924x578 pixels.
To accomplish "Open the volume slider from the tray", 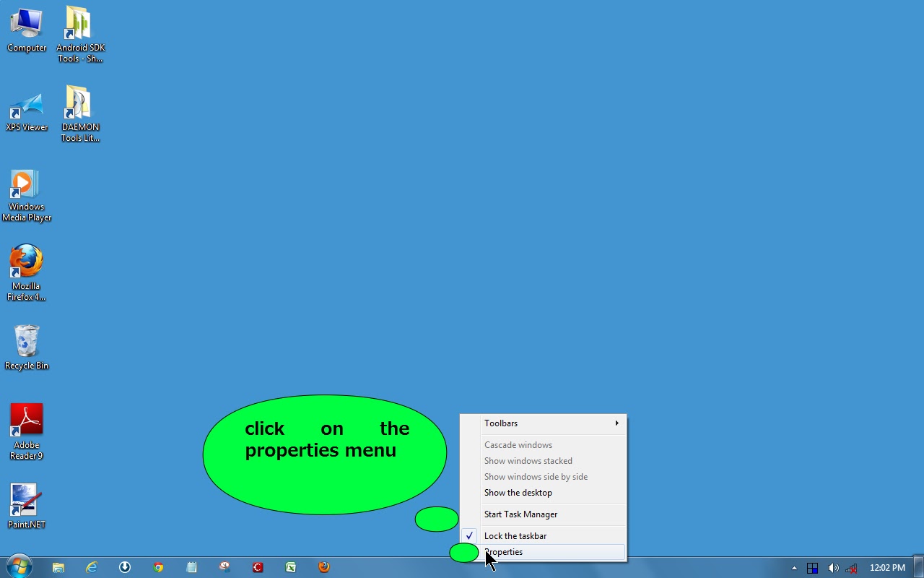I will point(833,568).
